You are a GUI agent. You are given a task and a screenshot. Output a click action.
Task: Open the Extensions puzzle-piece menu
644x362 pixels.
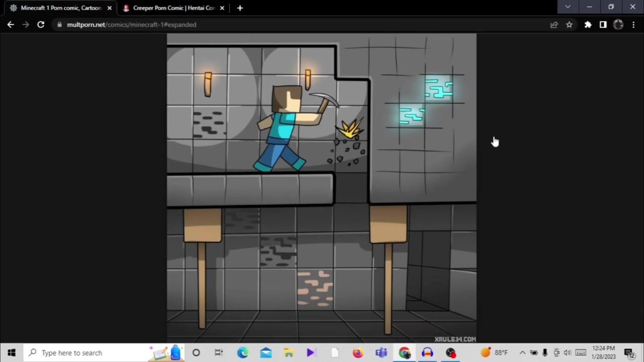(588, 24)
